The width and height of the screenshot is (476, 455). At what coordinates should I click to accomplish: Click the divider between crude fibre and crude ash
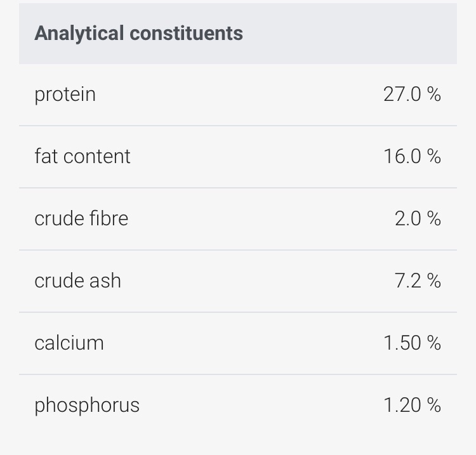[x=238, y=250]
